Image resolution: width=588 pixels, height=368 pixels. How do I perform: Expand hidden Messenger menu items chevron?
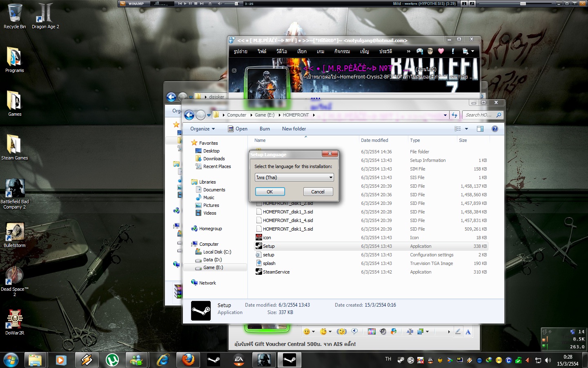coord(408,52)
